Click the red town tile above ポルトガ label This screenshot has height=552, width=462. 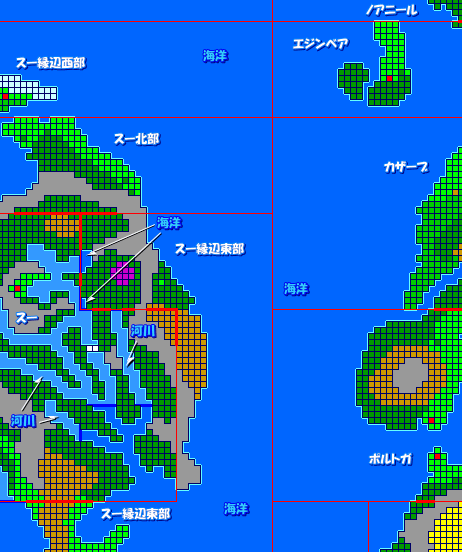[437, 456]
